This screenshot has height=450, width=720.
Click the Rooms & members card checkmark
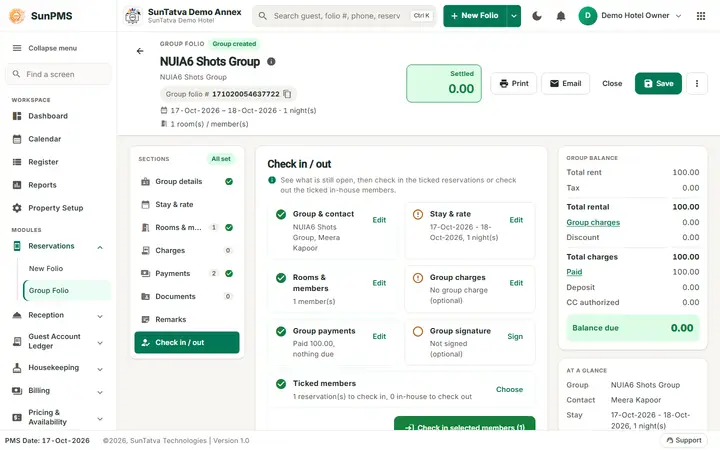click(281, 278)
